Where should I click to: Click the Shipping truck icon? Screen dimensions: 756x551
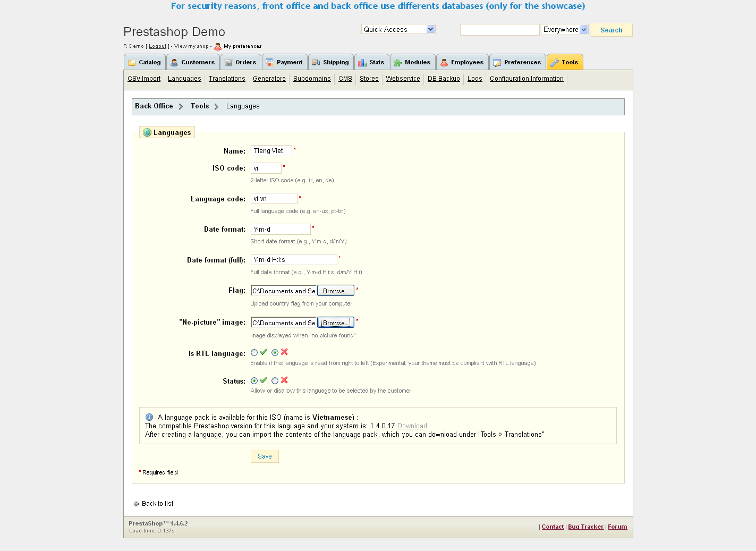click(316, 63)
